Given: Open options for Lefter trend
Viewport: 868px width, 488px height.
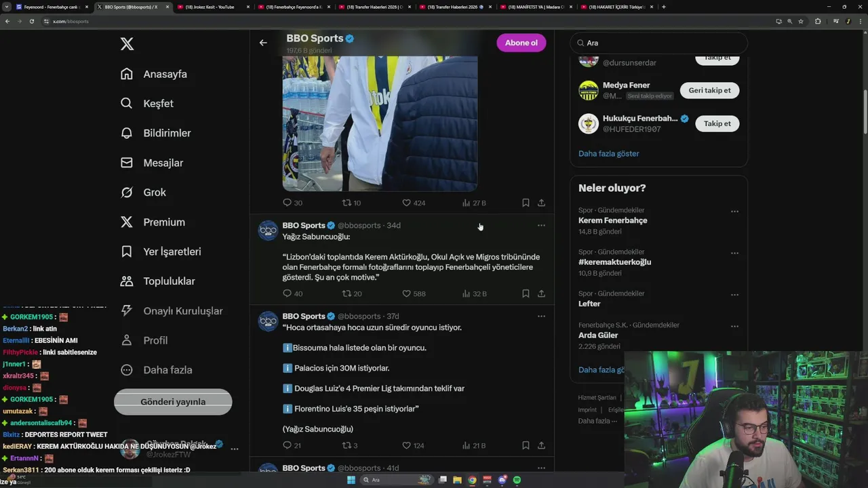Looking at the screenshot, I should (734, 295).
